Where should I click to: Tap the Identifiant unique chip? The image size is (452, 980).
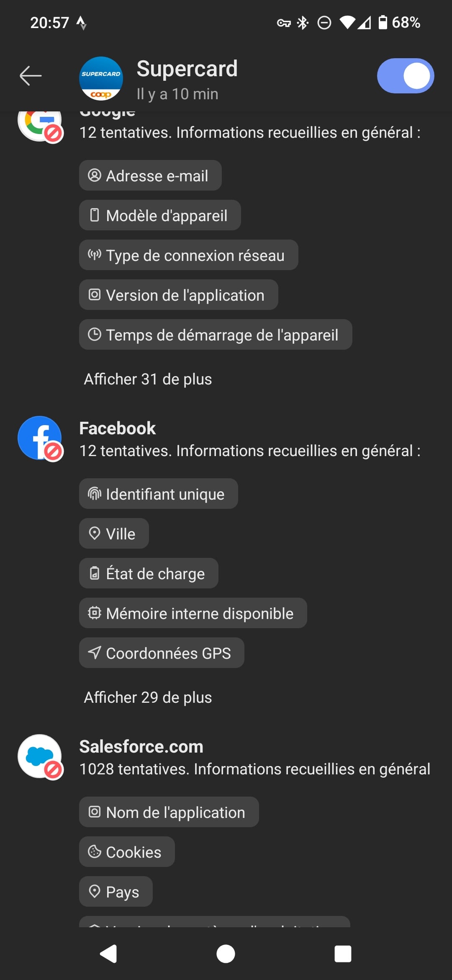pyautogui.click(x=159, y=494)
